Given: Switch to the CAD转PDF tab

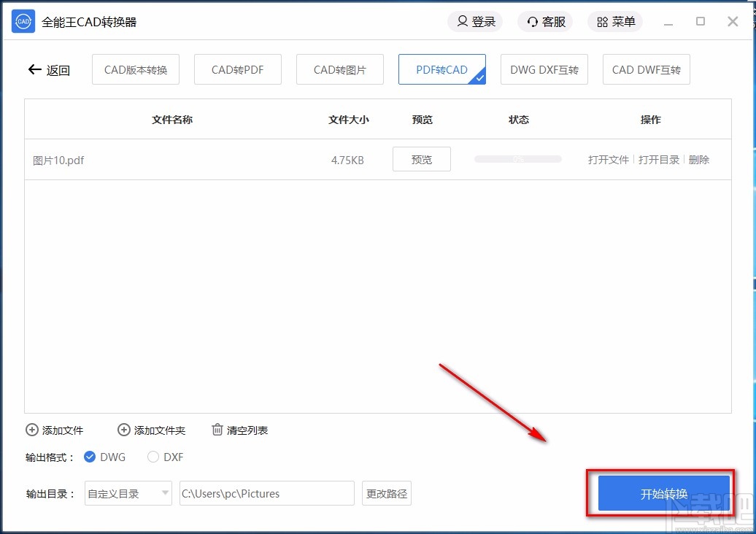Looking at the screenshot, I should tap(237, 69).
